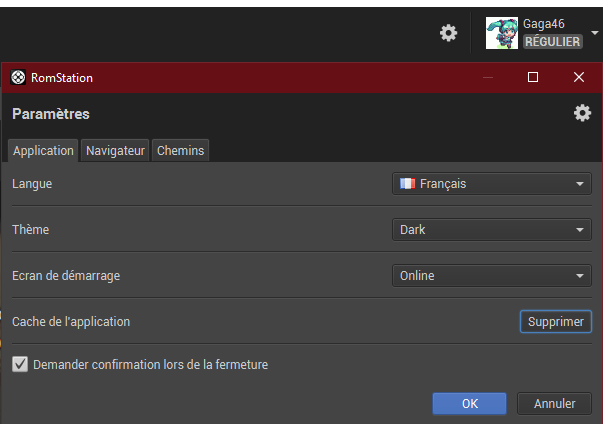603x424 pixels.
Task: Click the RÉGULIER rank badge
Action: coord(552,42)
